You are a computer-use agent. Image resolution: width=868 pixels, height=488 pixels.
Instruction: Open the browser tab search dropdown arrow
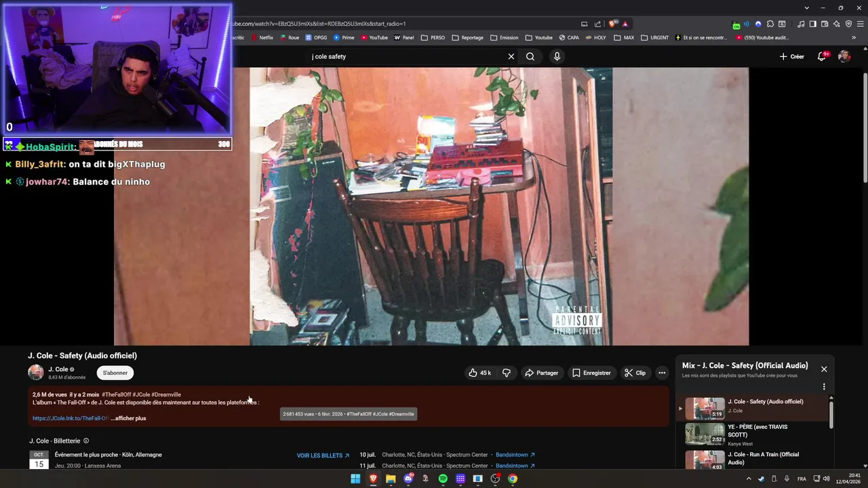tap(806, 7)
